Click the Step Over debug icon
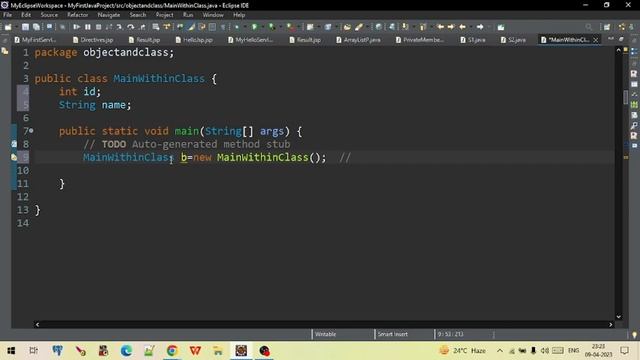Image resolution: width=640 pixels, height=360 pixels. pyautogui.click(x=131, y=27)
